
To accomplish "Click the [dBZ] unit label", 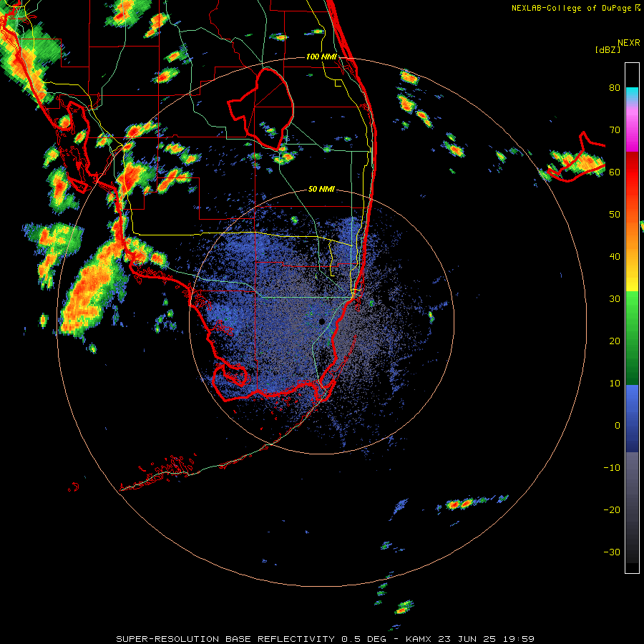I will 608,49.
